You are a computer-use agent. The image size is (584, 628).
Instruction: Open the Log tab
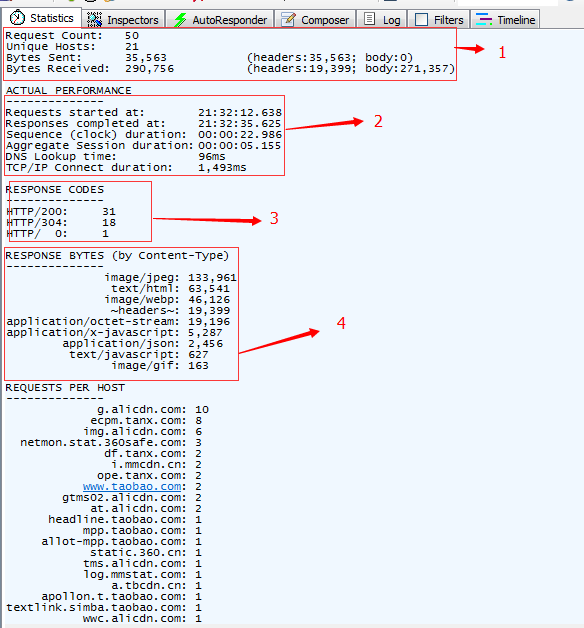click(x=382, y=20)
